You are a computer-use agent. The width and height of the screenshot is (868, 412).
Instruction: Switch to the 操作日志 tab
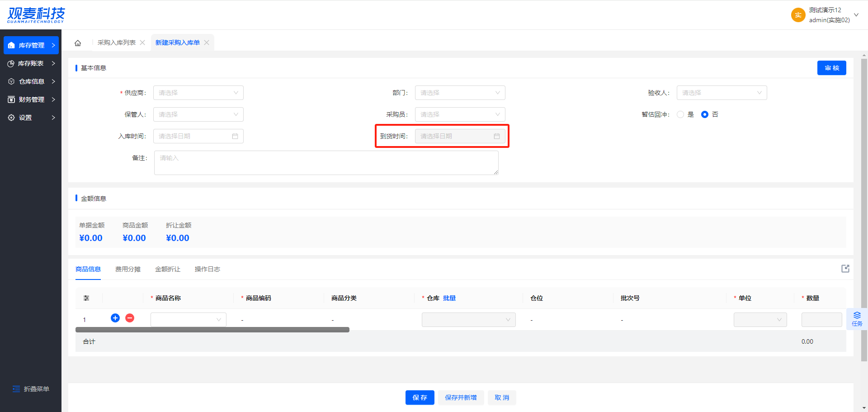point(208,269)
